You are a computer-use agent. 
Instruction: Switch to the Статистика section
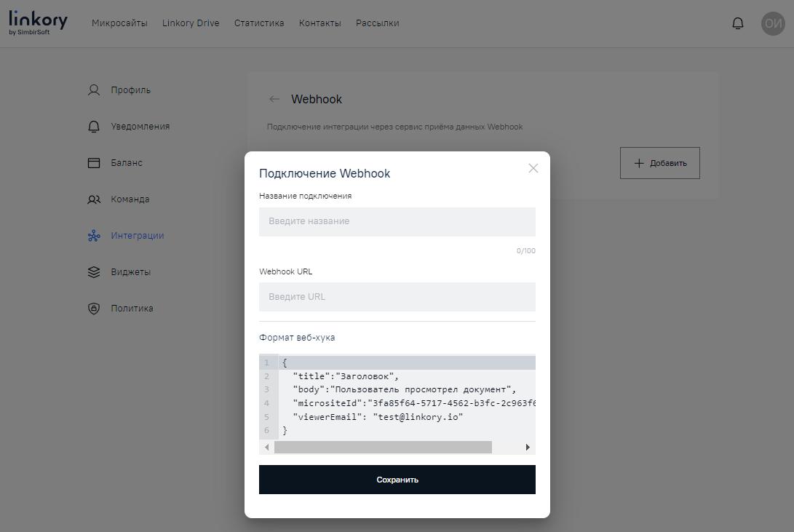(258, 23)
